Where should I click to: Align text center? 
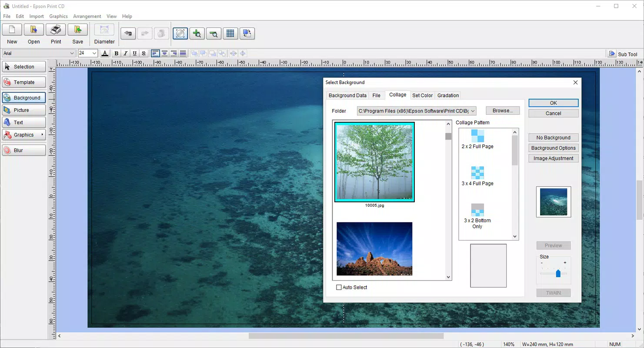point(164,54)
